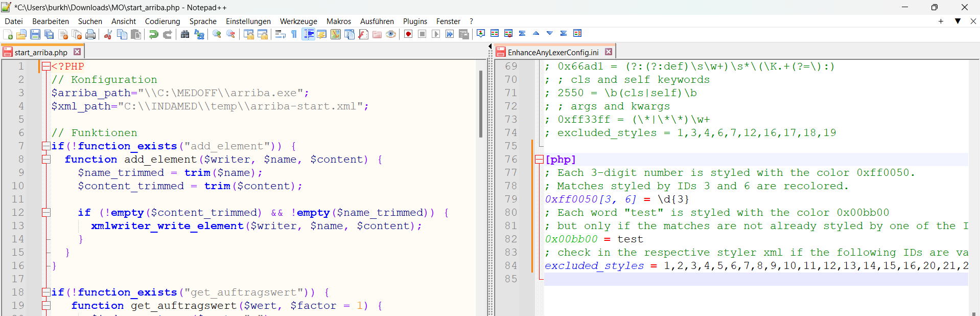
Task: Open the Replace dialog icon
Action: [x=199, y=34]
